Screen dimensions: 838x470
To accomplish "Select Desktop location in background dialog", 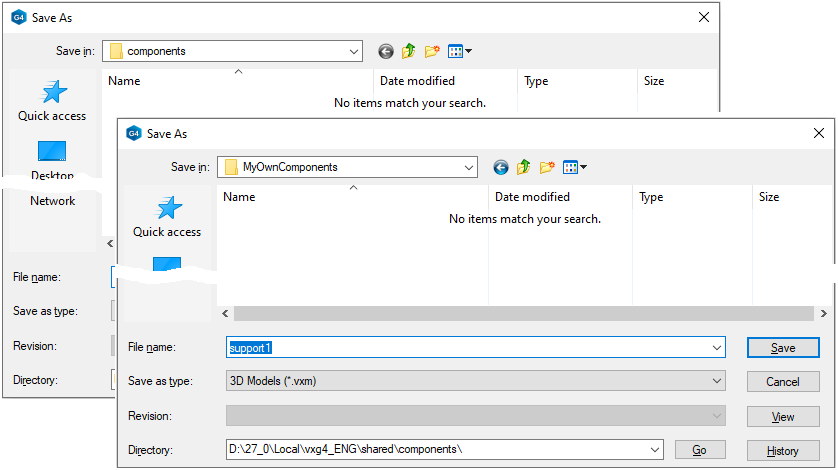I will (52, 152).
